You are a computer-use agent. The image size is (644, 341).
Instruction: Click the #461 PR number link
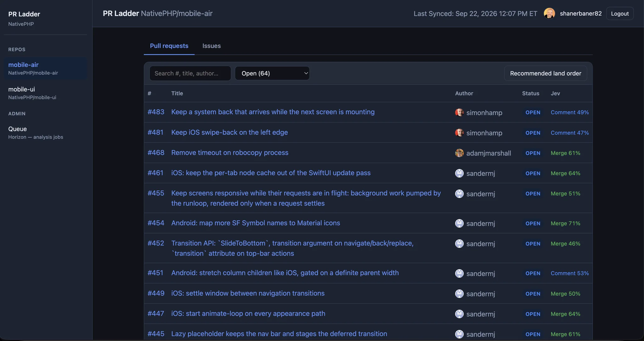[156, 173]
